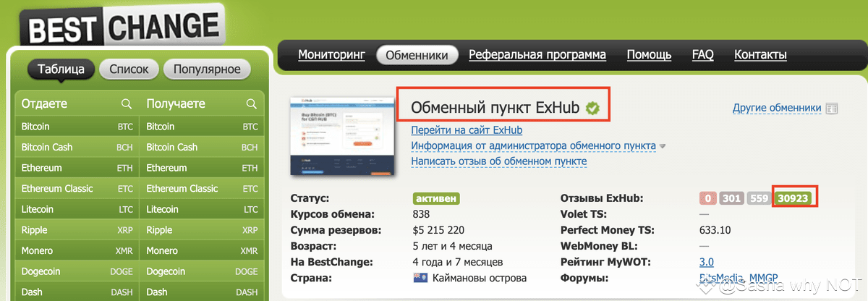Select Bitcoin in Получаете column
The height and width of the screenshot is (301, 868).
(x=202, y=127)
